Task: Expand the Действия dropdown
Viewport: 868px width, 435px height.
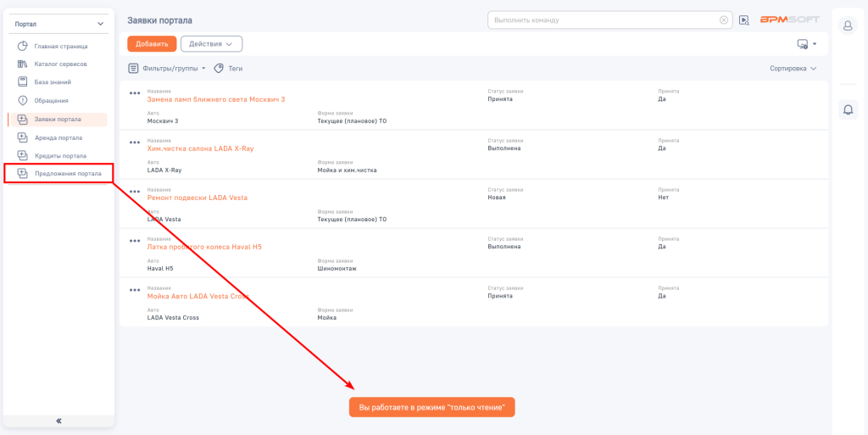Action: pos(211,44)
